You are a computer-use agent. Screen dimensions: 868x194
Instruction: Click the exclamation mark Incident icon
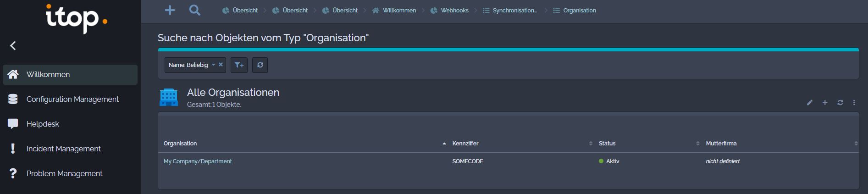13,149
